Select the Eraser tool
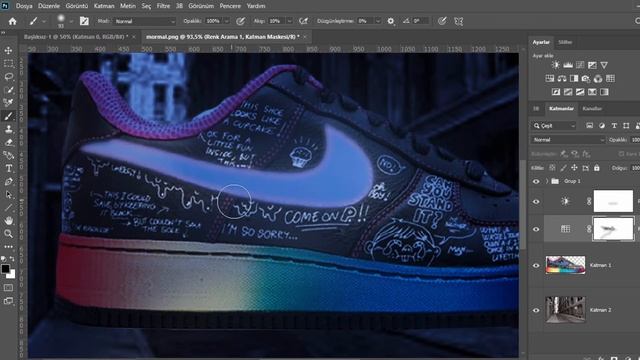 8,142
